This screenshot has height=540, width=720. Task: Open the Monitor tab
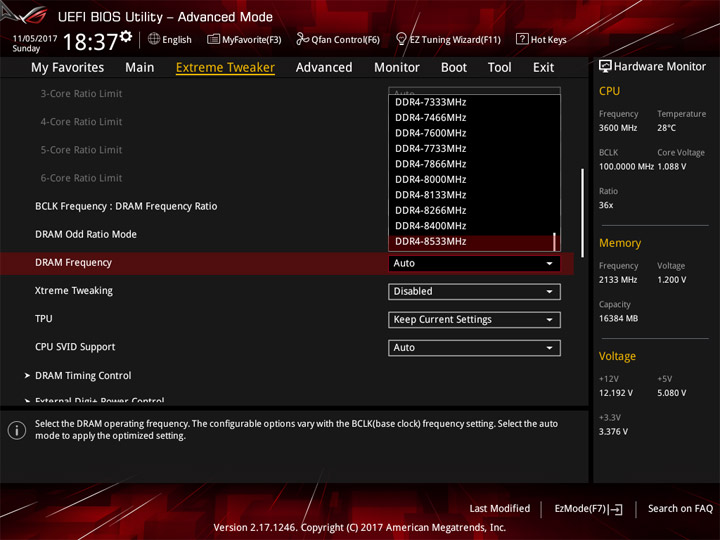click(397, 68)
